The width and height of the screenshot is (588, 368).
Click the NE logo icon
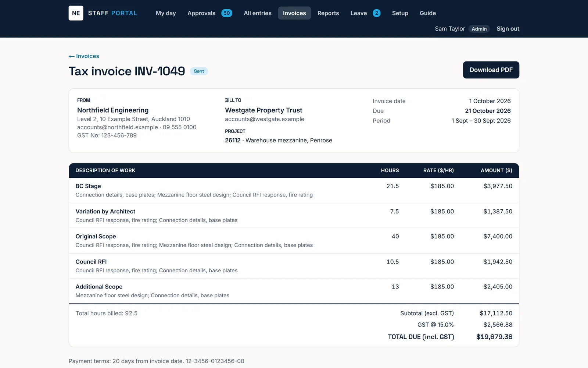(76, 13)
